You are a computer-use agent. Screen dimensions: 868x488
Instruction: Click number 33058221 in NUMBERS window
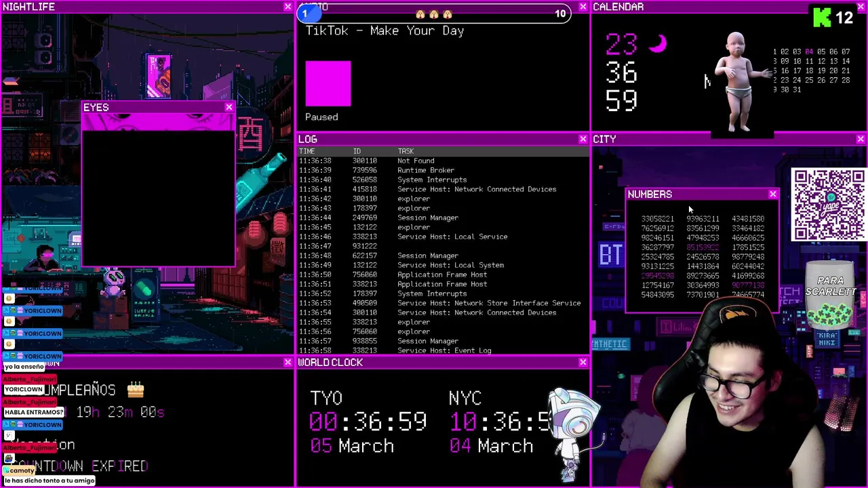[x=658, y=219]
